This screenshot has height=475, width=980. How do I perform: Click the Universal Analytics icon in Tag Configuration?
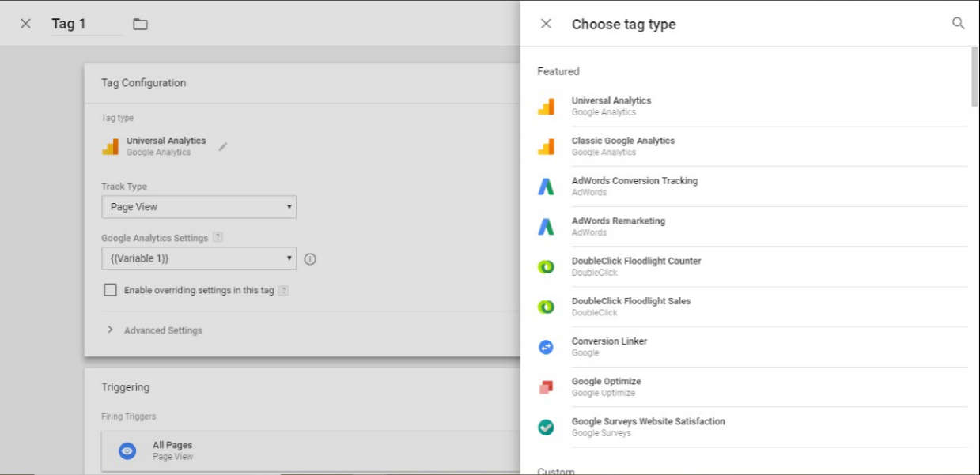pyautogui.click(x=110, y=146)
